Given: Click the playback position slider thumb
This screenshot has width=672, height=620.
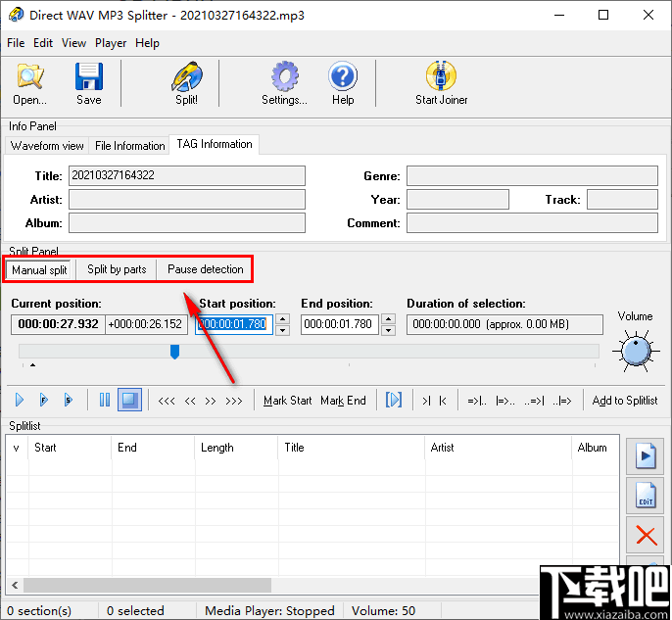Looking at the screenshot, I should [x=174, y=352].
